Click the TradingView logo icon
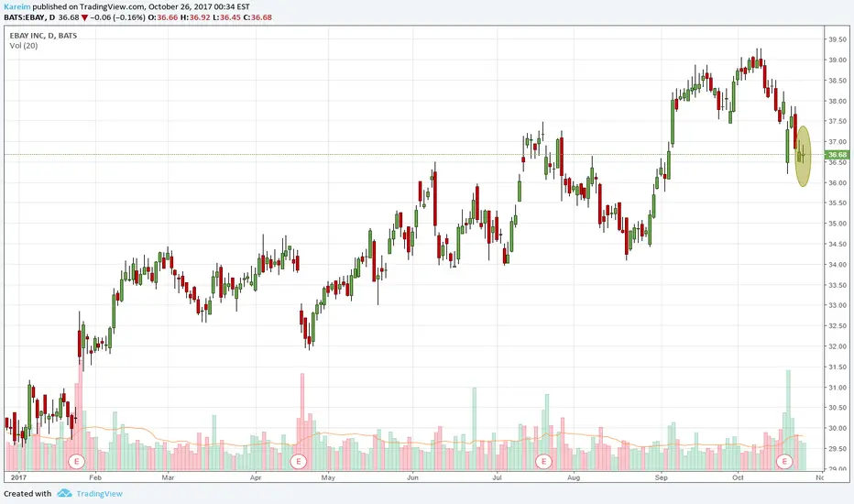 pos(64,493)
